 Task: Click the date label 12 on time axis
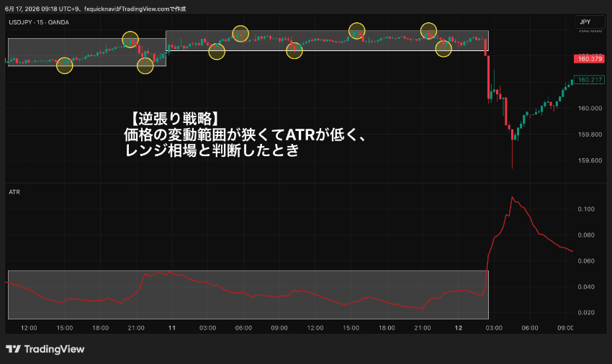(x=458, y=328)
